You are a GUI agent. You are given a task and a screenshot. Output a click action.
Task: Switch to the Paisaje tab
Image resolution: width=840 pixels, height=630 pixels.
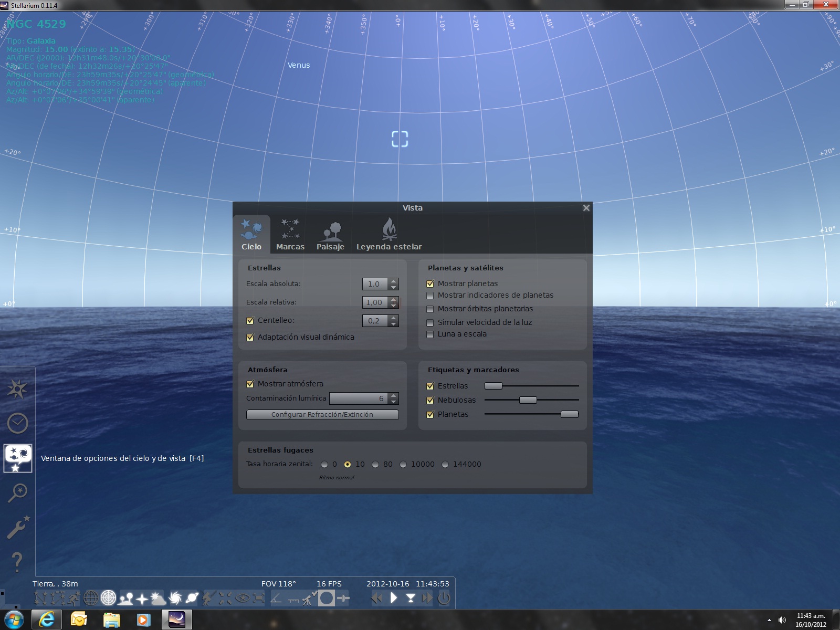point(330,235)
